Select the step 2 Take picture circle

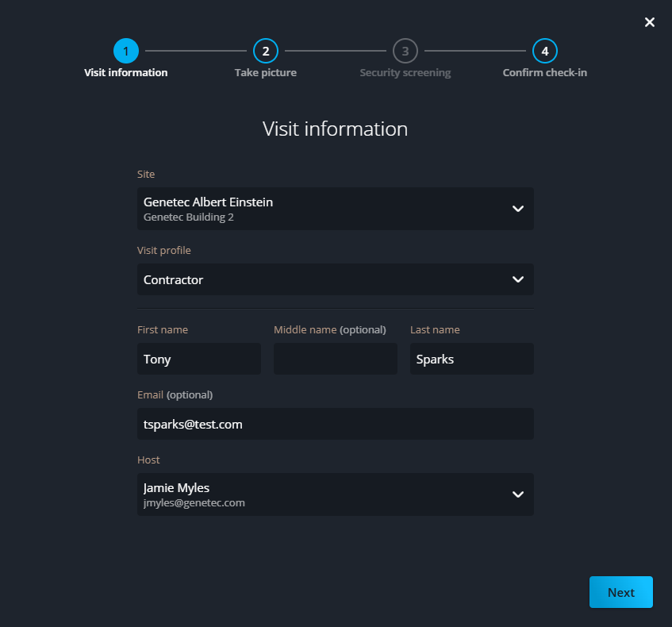tap(265, 50)
